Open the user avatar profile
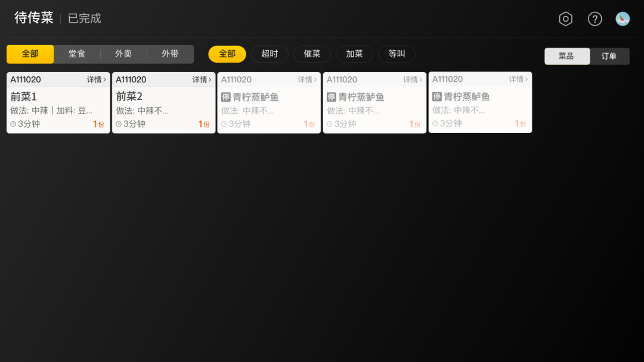The width and height of the screenshot is (644, 362). point(623,19)
